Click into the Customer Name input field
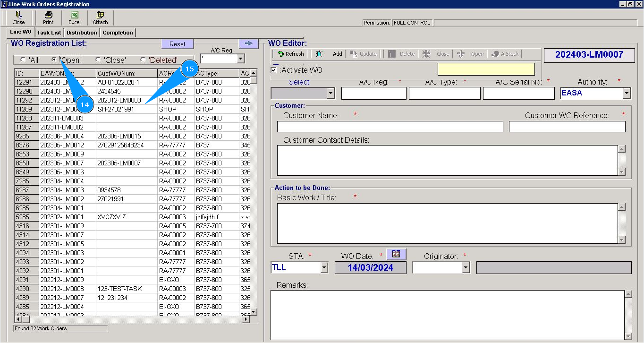This screenshot has width=644, height=343. point(390,127)
